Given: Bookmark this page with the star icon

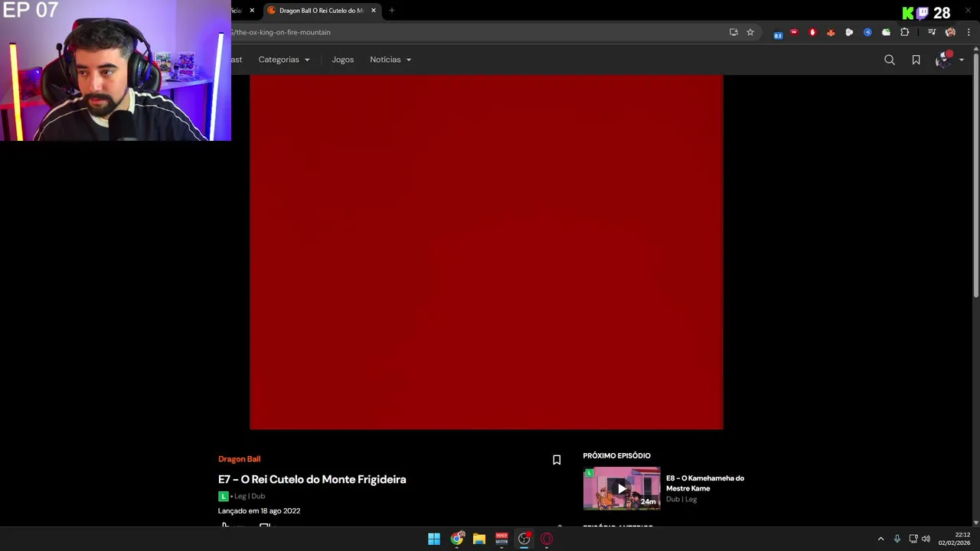Looking at the screenshot, I should pos(750,32).
